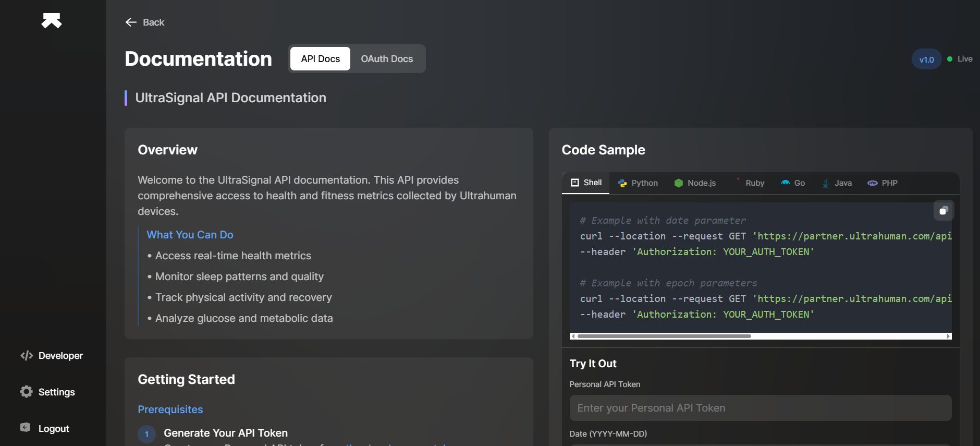The width and height of the screenshot is (980, 446).
Task: Click the 'Date (YYYY-MM-DD)' label
Action: click(608, 434)
